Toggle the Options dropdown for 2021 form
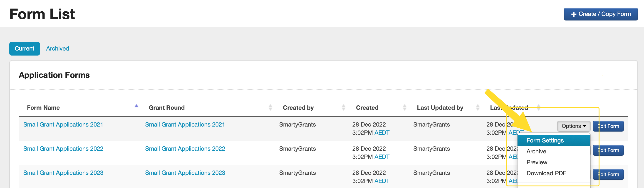 (x=574, y=126)
